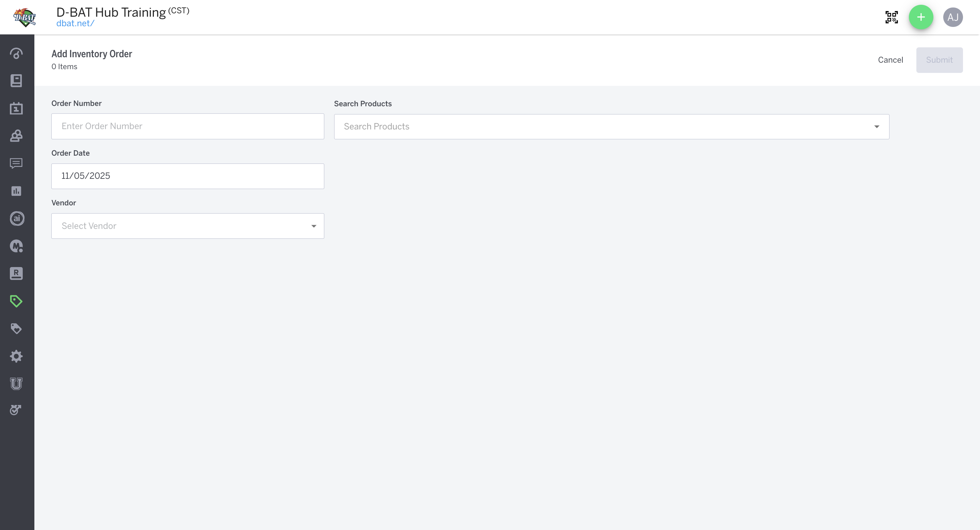Click the 'U' shield sidebar icon
This screenshot has height=530, width=980.
(x=16, y=384)
